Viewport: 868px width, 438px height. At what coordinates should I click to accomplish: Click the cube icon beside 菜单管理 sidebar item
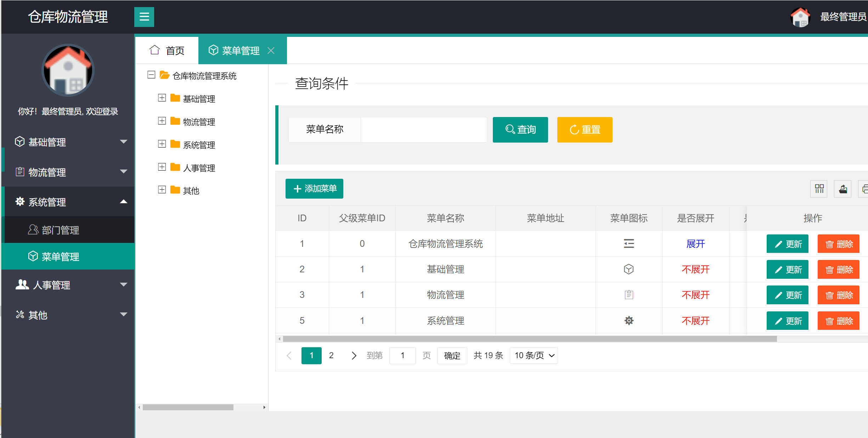coord(33,256)
